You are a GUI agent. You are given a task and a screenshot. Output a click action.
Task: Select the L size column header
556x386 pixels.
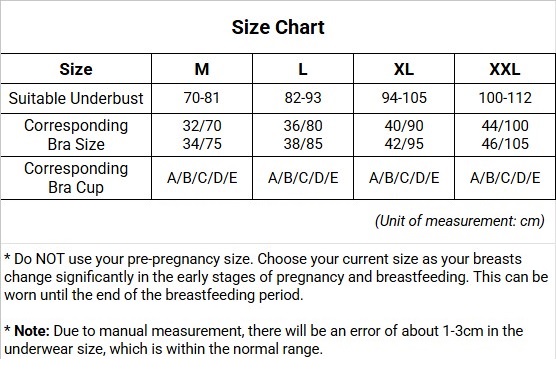click(303, 69)
